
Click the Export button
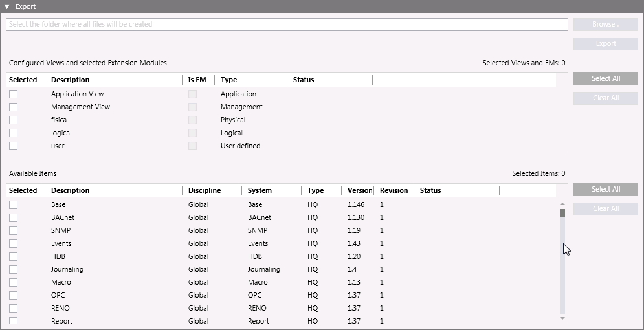point(605,44)
